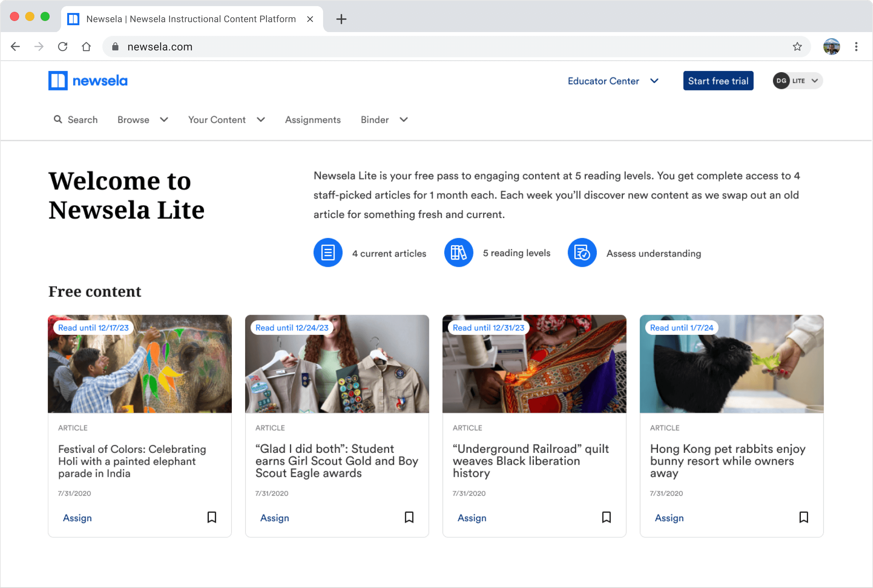Open the Underground Railroad quilt article title
This screenshot has height=588, width=873.
coord(531,461)
